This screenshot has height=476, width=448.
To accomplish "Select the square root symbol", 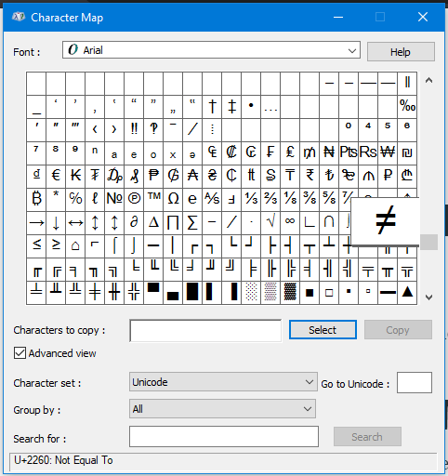I will [x=270, y=223].
